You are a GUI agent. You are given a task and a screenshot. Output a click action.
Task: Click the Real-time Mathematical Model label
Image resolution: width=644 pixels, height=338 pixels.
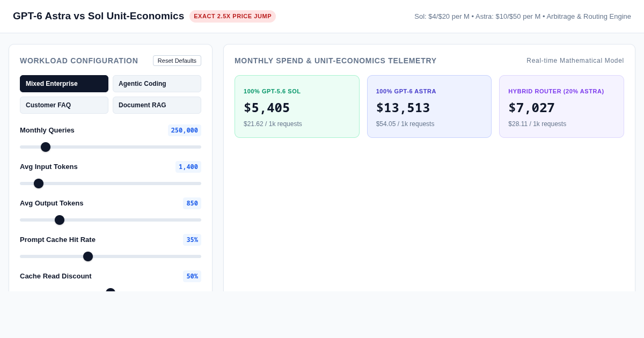coord(575,61)
